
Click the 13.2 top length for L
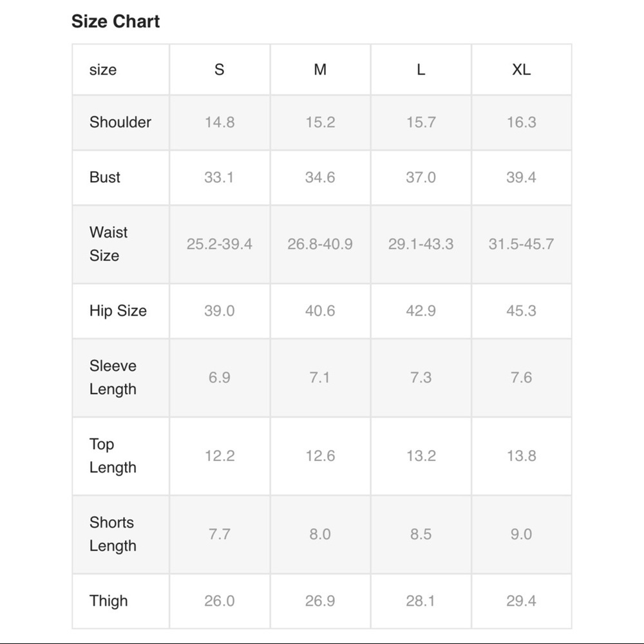click(x=421, y=456)
